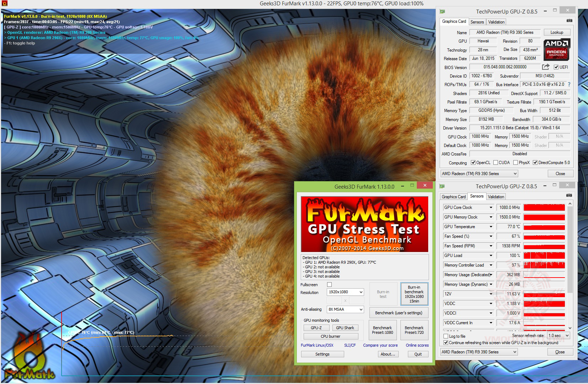Click the GPU Temperature red sensor graph
588x384 pixels.
click(544, 227)
